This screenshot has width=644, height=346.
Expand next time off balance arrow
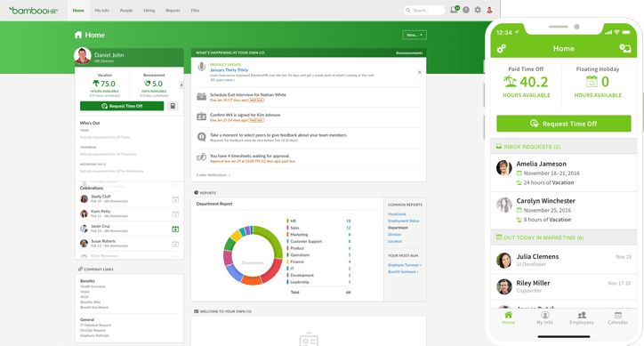(x=181, y=85)
